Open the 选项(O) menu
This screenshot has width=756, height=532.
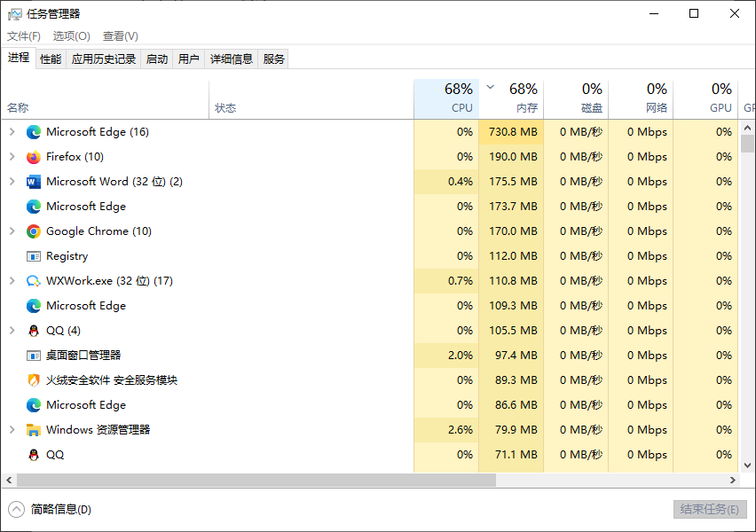(x=71, y=36)
